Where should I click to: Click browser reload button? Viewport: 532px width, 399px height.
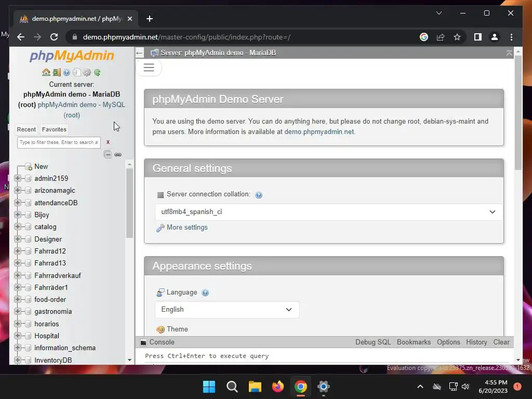[x=54, y=37]
